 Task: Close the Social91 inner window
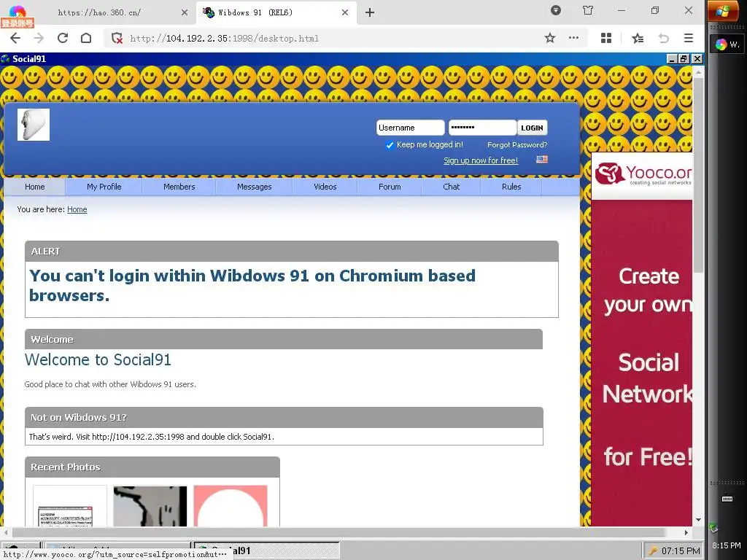pos(697,58)
